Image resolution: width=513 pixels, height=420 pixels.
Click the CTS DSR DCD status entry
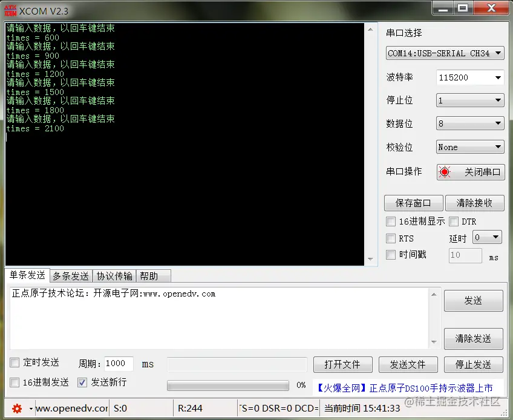(279, 409)
